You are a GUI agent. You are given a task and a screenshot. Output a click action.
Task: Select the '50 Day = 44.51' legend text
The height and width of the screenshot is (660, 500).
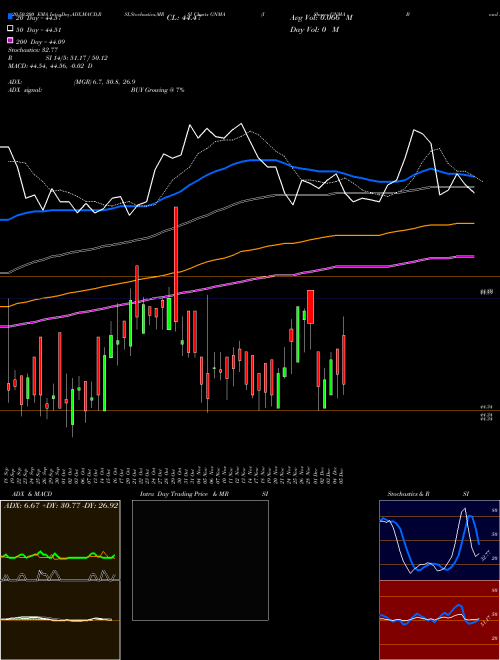(39, 30)
